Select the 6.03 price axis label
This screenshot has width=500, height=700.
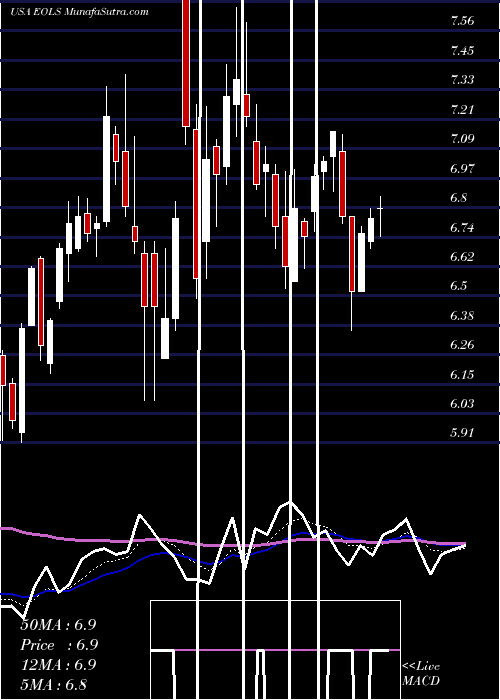[462, 404]
